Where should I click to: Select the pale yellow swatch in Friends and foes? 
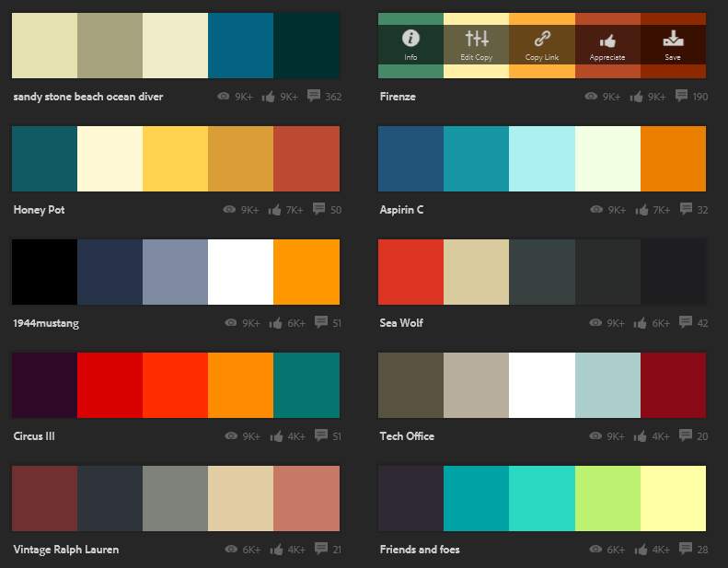[673, 498]
